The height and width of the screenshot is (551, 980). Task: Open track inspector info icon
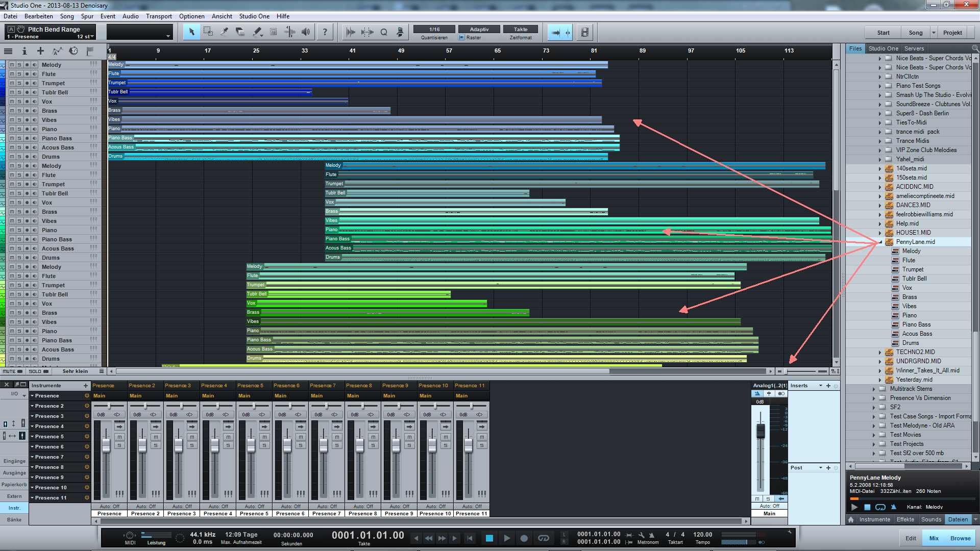(24, 51)
